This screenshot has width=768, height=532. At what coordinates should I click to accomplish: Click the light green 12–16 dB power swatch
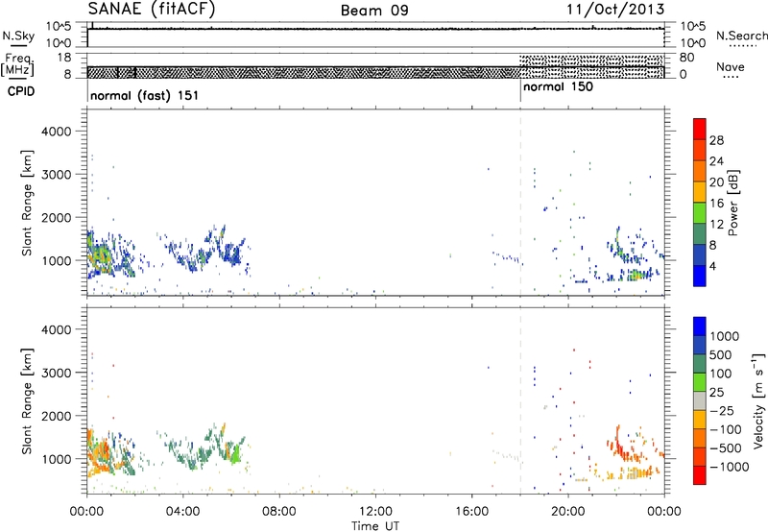[x=700, y=213]
